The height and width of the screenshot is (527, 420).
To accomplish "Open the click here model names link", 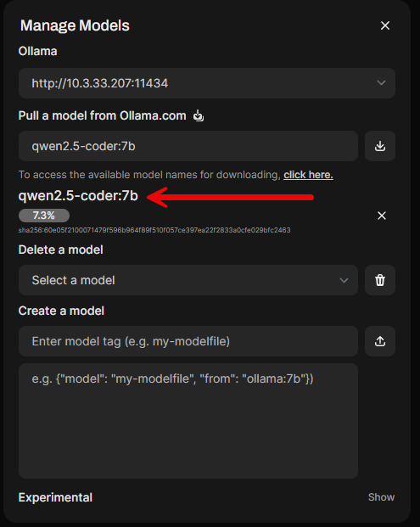I will tap(308, 175).
